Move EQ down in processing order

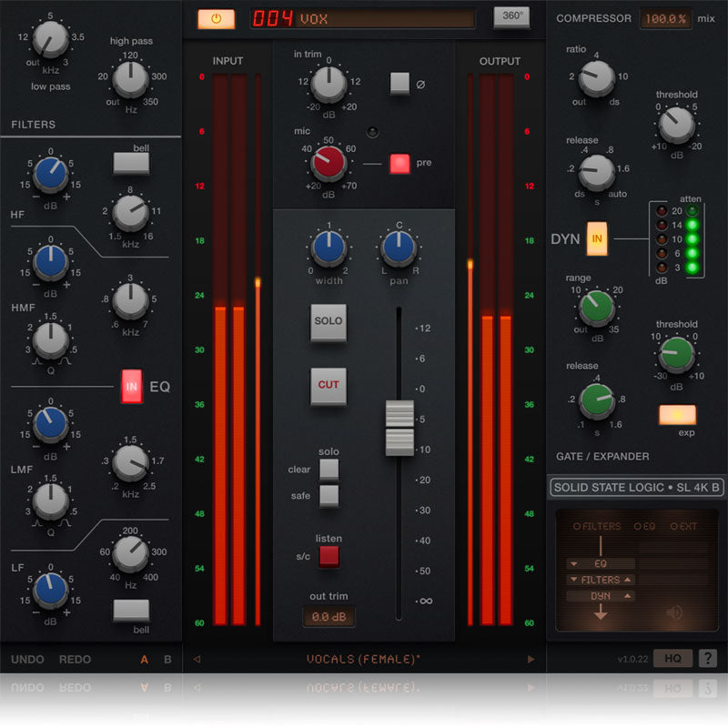click(x=574, y=563)
